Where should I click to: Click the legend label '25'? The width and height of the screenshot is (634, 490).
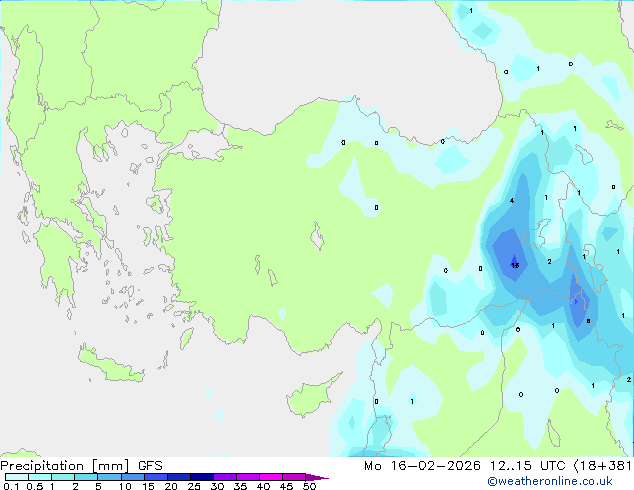click(x=194, y=486)
